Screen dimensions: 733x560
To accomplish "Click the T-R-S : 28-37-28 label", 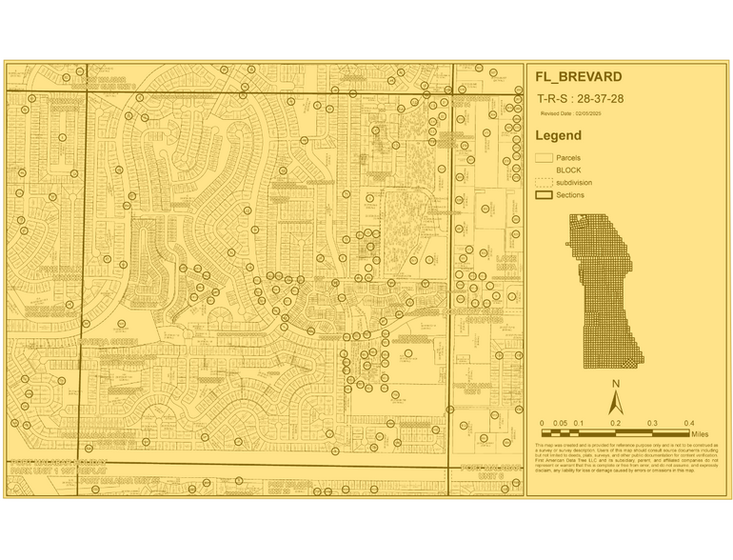I will [580, 99].
